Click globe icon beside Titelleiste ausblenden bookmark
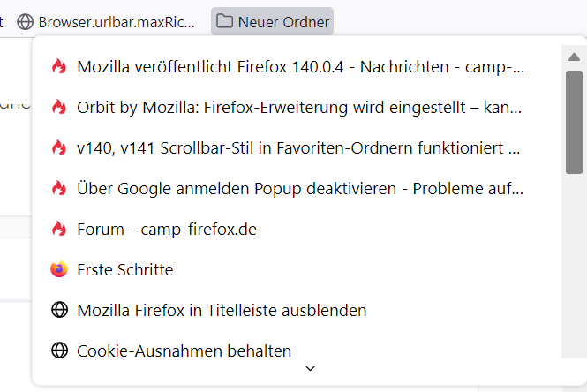587x392 pixels. click(x=59, y=310)
